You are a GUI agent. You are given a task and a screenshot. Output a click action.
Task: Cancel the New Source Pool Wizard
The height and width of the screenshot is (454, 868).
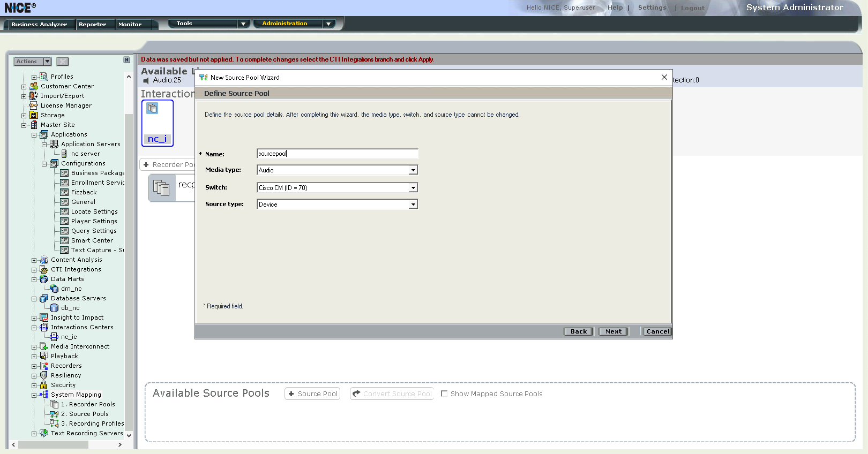pyautogui.click(x=657, y=331)
